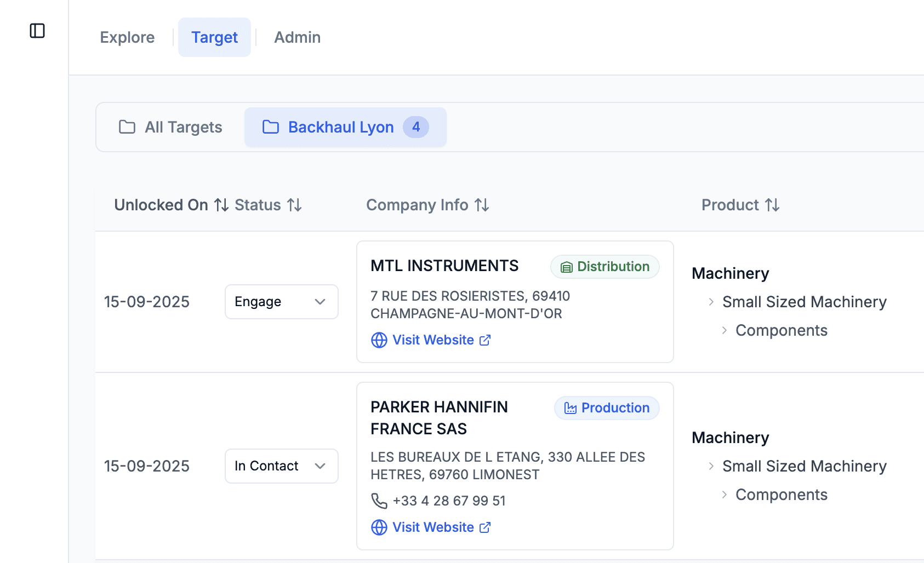Click external link icon for Parker Hannifin website

tap(485, 527)
